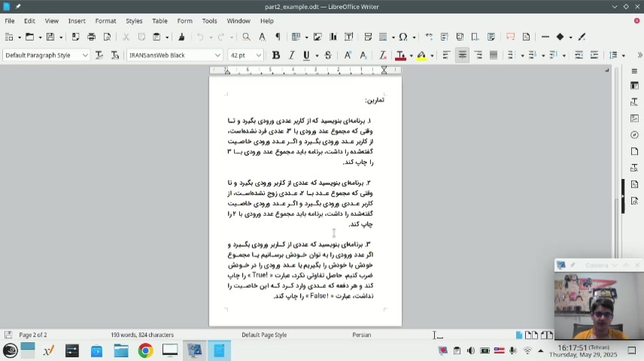
Task: Expand the line spacing dropdown arrow
Action: coord(624,56)
